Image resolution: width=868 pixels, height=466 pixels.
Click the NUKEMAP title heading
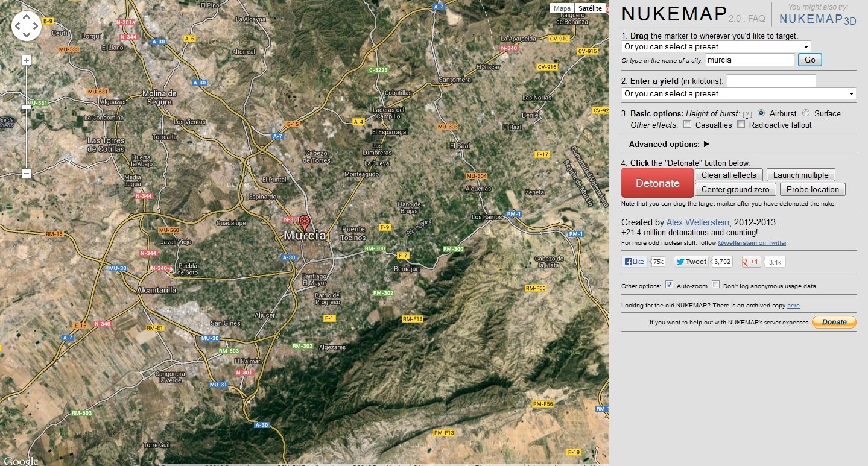click(x=673, y=15)
